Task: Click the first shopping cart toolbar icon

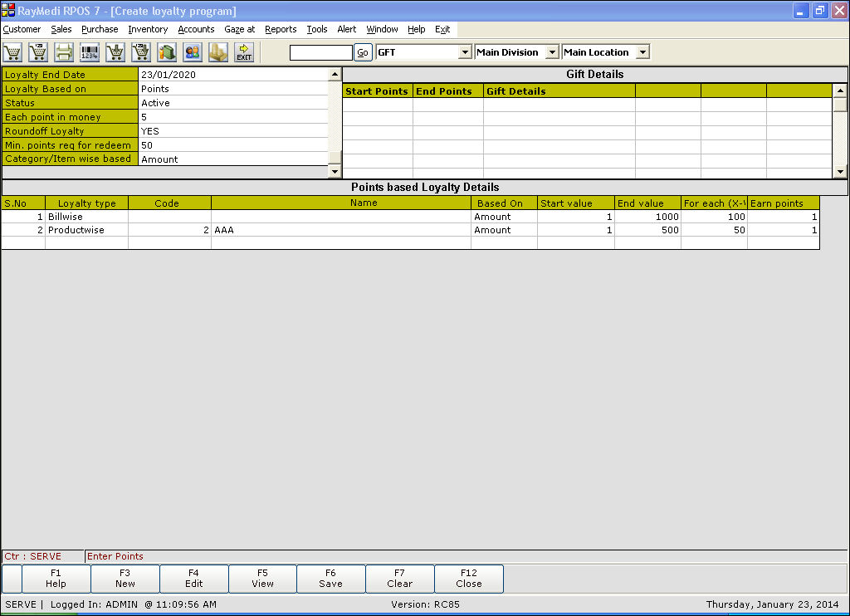Action: tap(12, 52)
